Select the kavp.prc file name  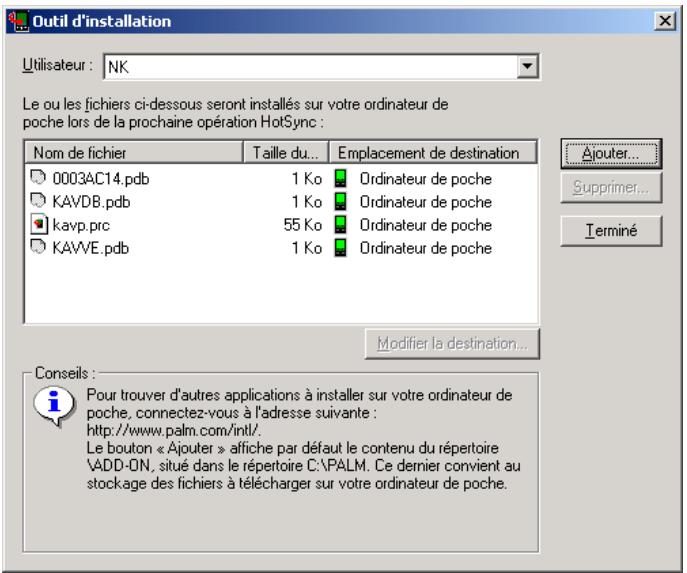point(81,225)
